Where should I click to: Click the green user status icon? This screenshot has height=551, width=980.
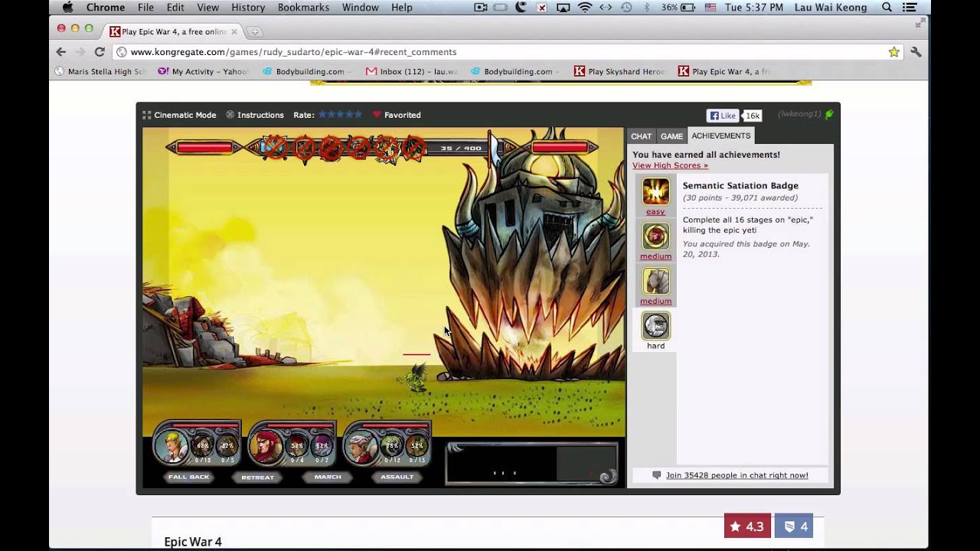pyautogui.click(x=829, y=115)
